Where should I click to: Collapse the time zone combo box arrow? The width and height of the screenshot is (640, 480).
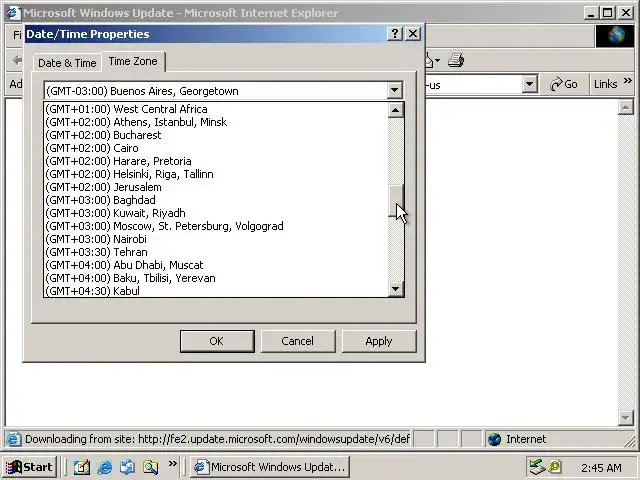click(x=394, y=90)
